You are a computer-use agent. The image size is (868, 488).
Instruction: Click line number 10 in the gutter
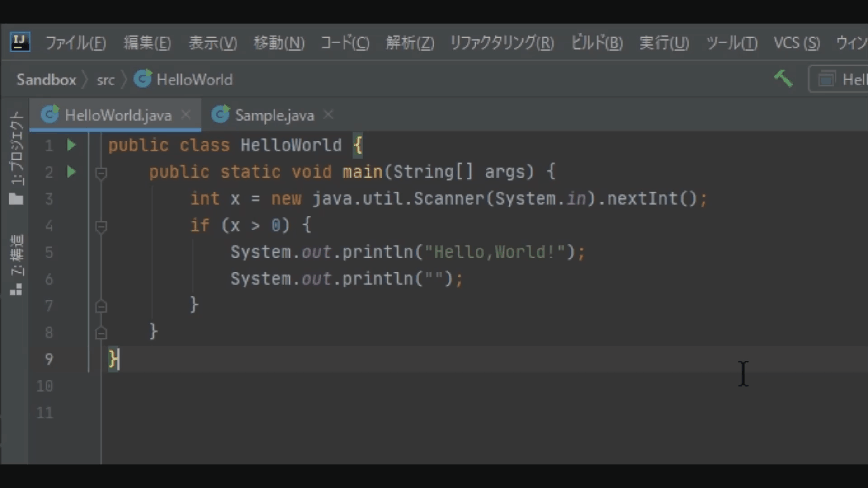tap(45, 386)
